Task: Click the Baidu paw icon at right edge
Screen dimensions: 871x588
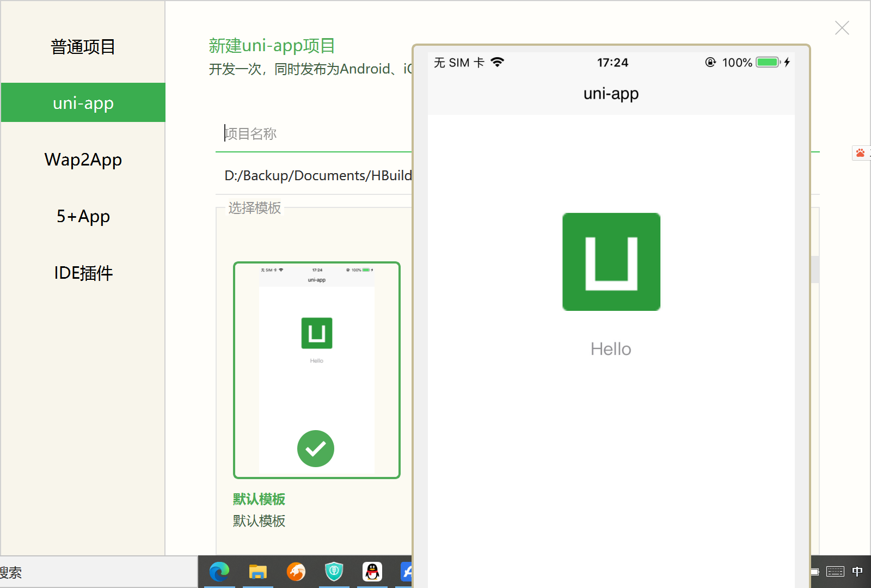Action: (x=861, y=153)
